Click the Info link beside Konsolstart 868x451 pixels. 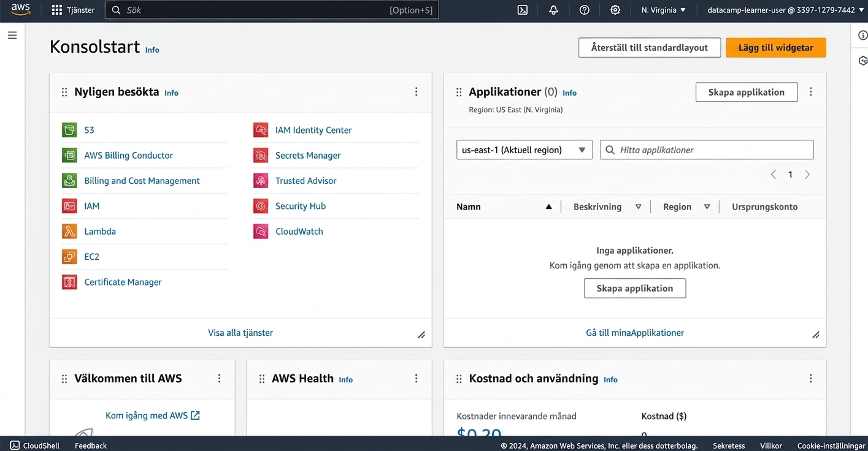click(152, 50)
